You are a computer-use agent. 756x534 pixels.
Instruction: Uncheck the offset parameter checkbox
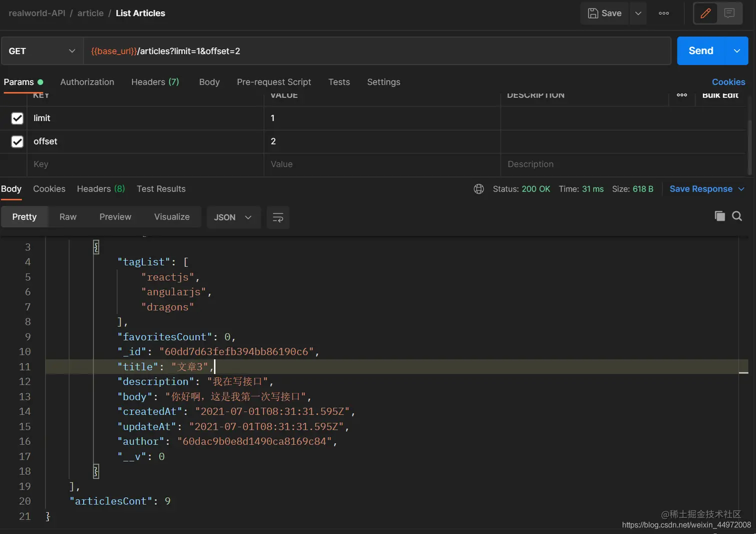pos(17,141)
